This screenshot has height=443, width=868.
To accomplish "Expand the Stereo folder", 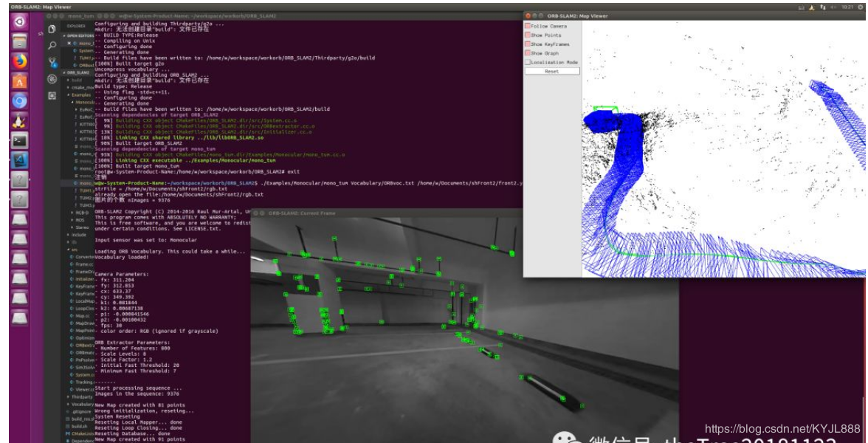I will click(81, 227).
